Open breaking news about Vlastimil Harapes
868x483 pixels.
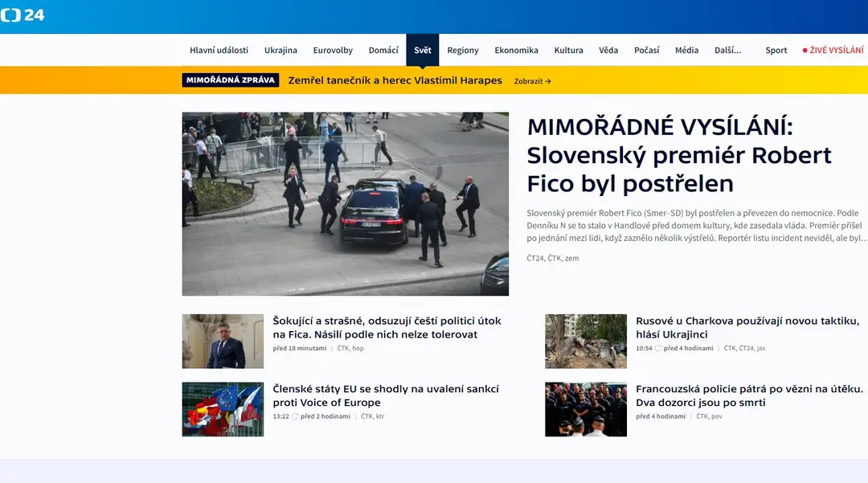click(x=395, y=80)
